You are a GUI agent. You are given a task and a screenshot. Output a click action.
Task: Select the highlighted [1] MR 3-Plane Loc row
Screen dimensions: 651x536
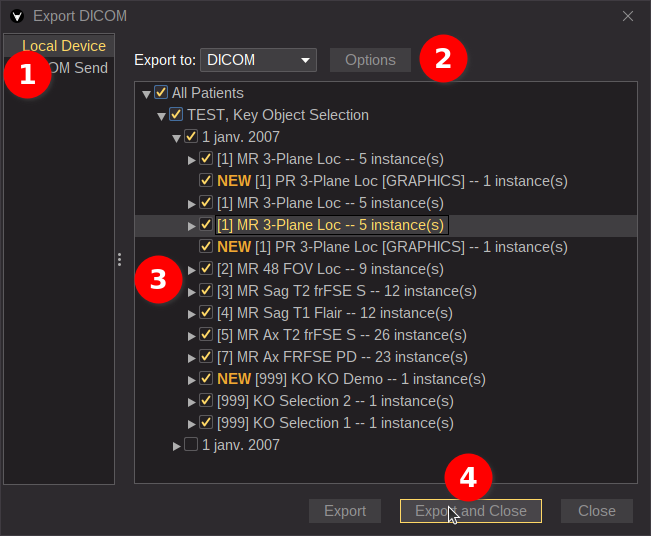[330, 225]
